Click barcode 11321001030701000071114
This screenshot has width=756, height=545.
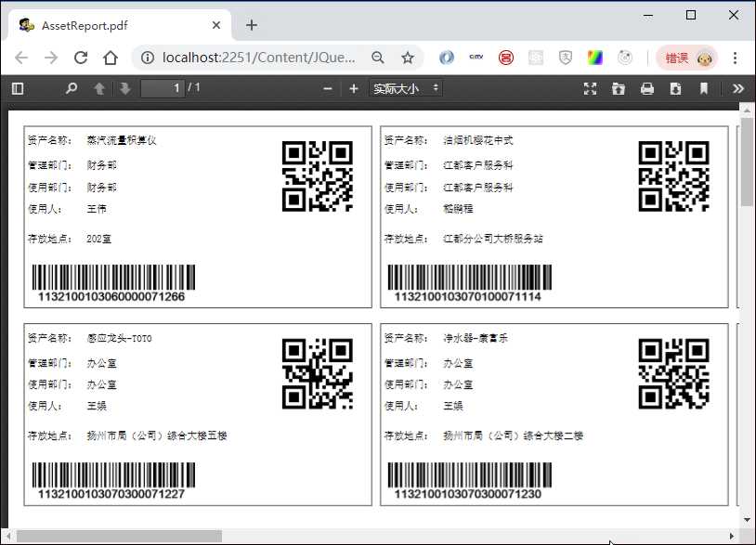470,283
